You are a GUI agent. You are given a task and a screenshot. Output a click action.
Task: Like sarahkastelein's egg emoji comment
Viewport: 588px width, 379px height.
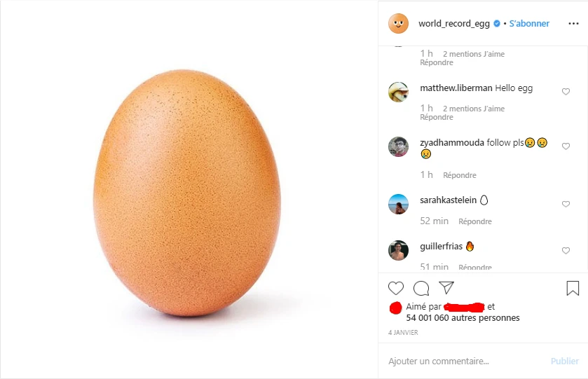(x=566, y=204)
